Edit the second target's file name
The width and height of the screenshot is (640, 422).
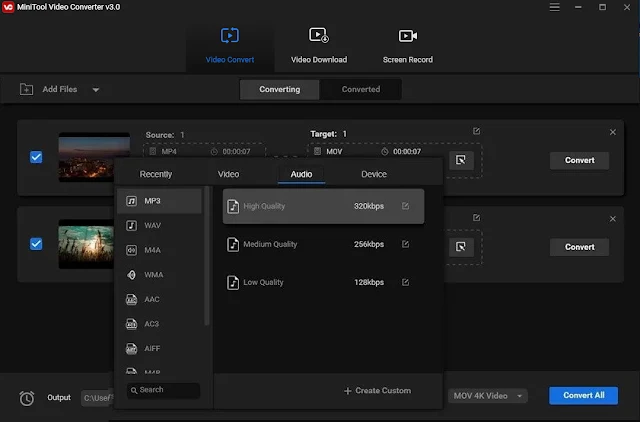[x=476, y=218]
